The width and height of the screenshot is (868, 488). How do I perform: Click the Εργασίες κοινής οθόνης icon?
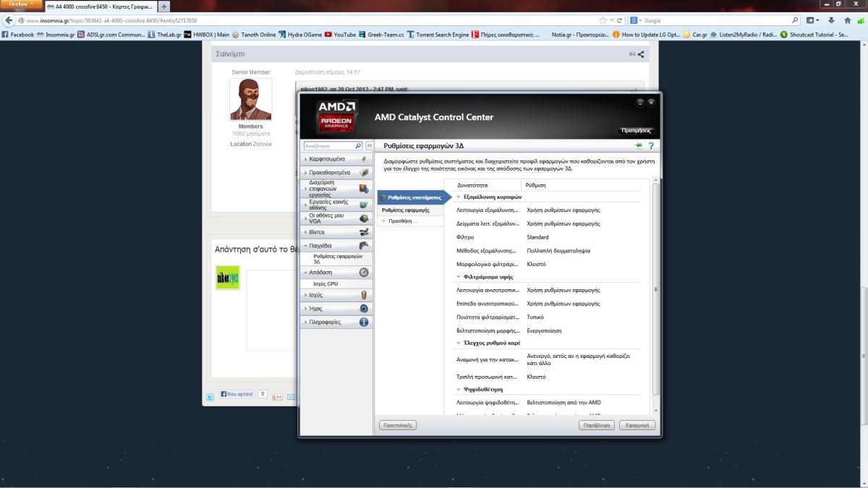click(364, 204)
